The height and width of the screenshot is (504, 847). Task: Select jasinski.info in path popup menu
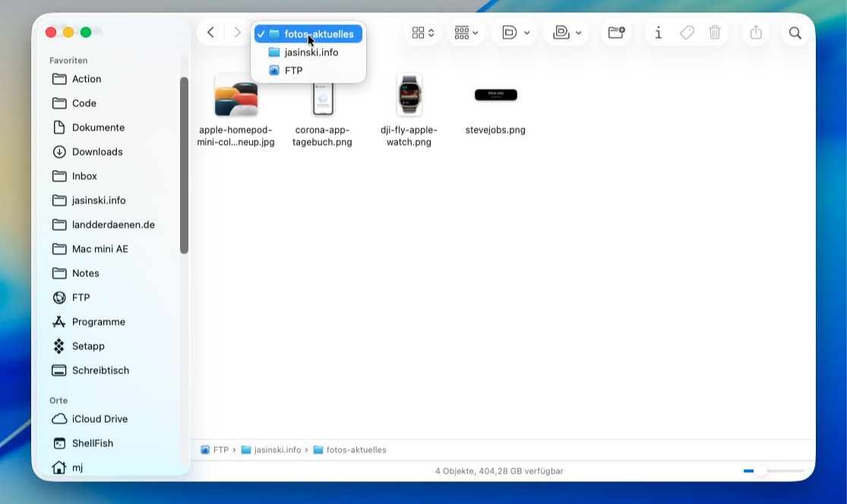tap(311, 52)
